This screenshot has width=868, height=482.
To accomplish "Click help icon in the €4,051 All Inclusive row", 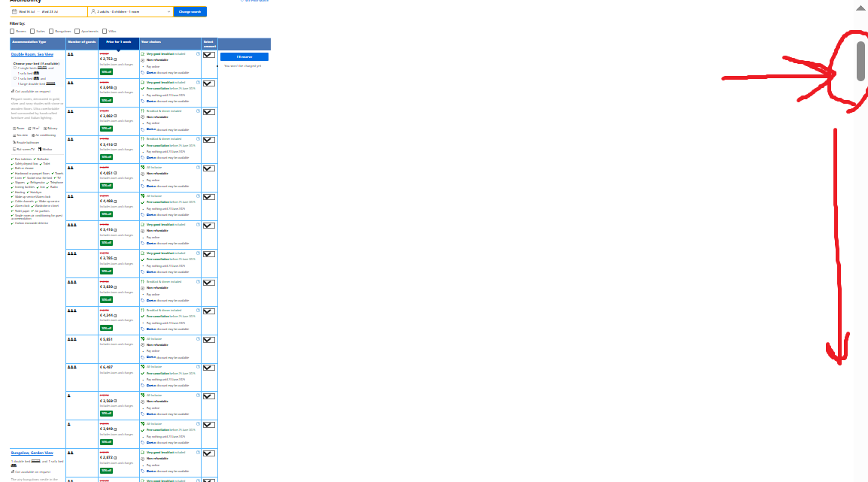I will pyautogui.click(x=198, y=168).
